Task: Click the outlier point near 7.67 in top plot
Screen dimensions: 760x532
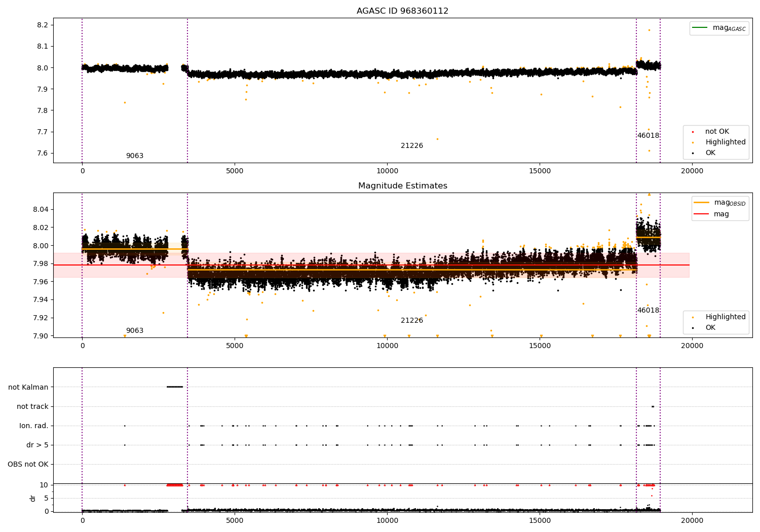Action: [437, 139]
